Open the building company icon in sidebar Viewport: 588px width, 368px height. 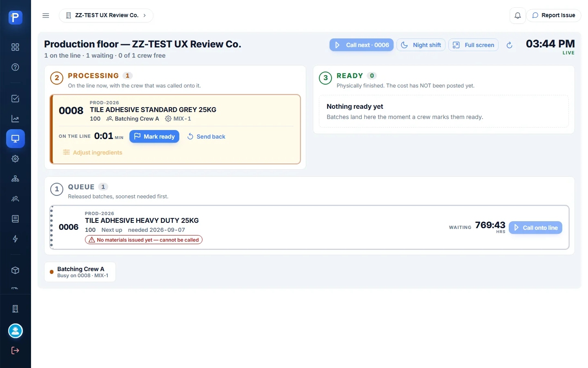click(16, 309)
